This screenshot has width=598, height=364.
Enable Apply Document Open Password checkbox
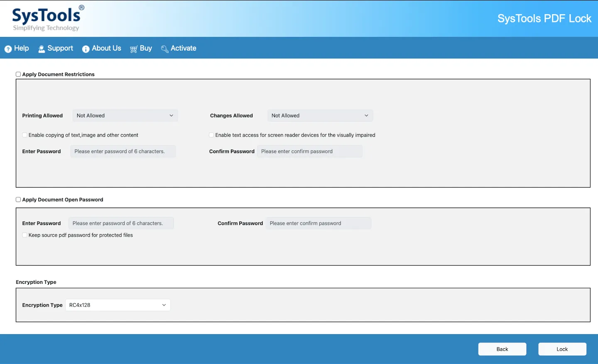pyautogui.click(x=18, y=200)
